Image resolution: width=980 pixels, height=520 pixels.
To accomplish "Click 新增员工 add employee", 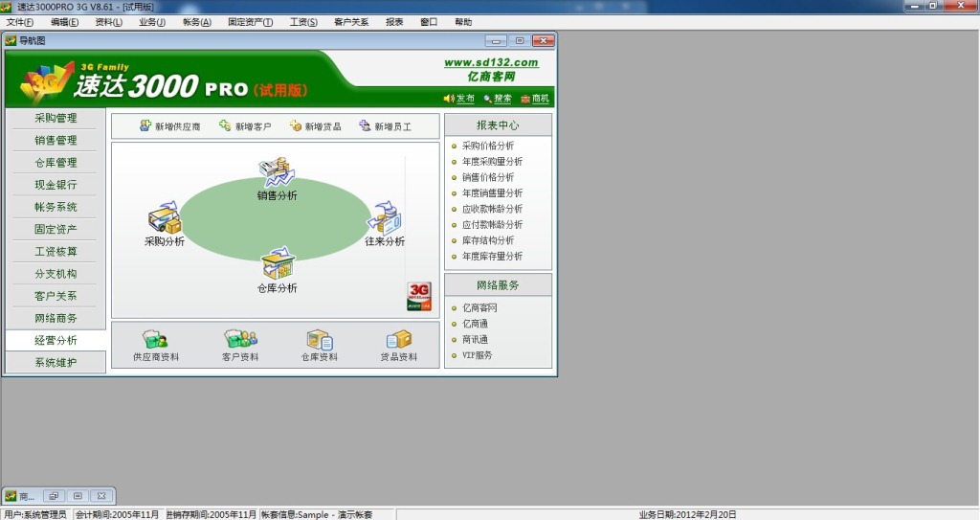I will [385, 126].
